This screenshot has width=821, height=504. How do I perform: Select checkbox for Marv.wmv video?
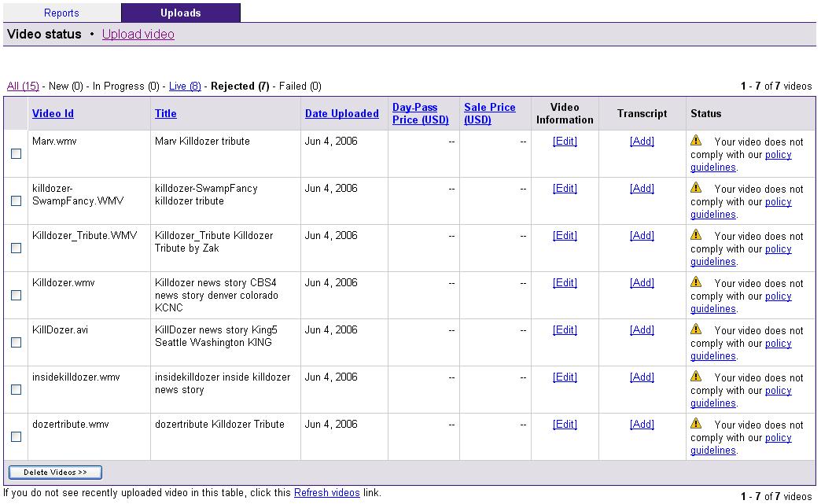(16, 154)
